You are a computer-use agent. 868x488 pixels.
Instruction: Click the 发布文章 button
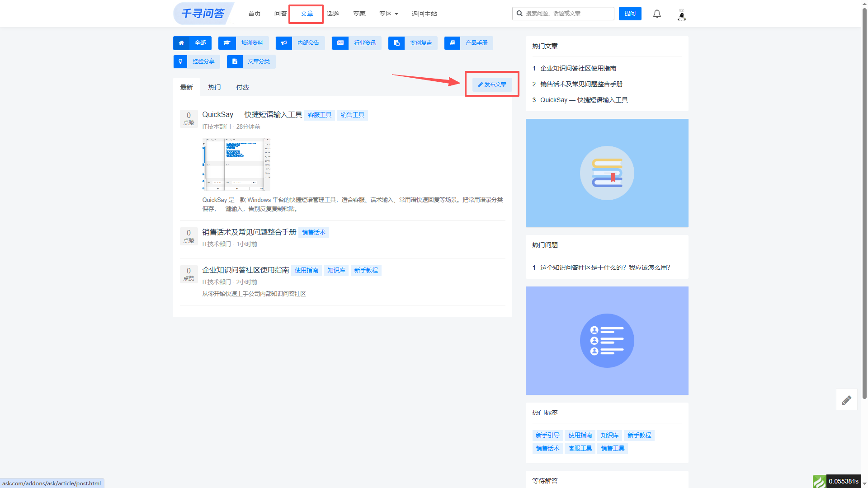[x=492, y=84]
